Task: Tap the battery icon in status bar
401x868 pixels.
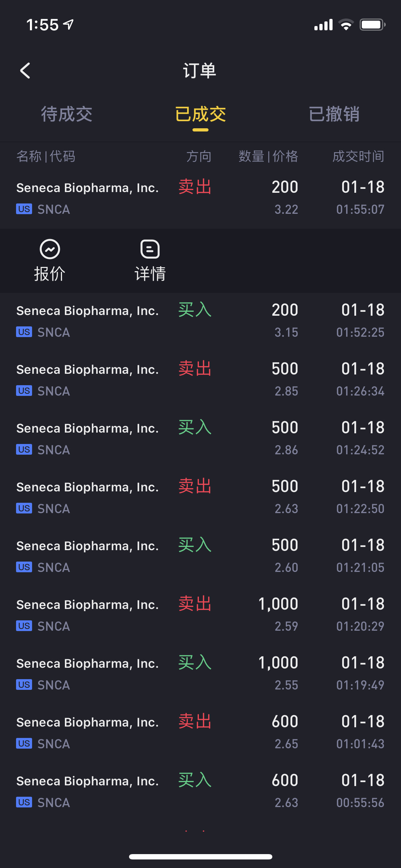Action: [372, 25]
